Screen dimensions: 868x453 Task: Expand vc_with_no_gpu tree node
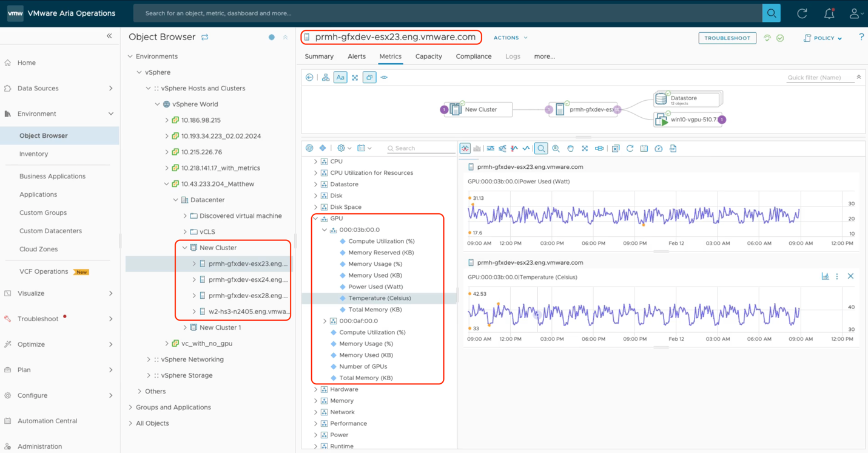coord(167,344)
